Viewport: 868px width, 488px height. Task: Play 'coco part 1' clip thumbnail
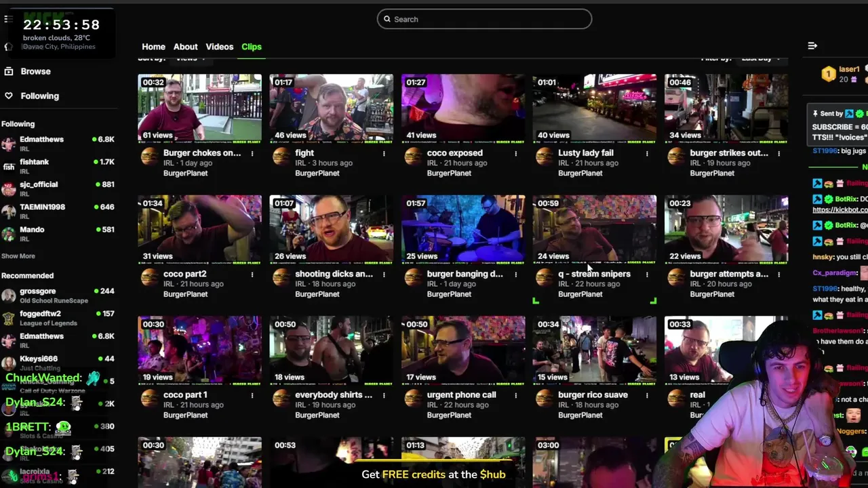pyautogui.click(x=199, y=350)
